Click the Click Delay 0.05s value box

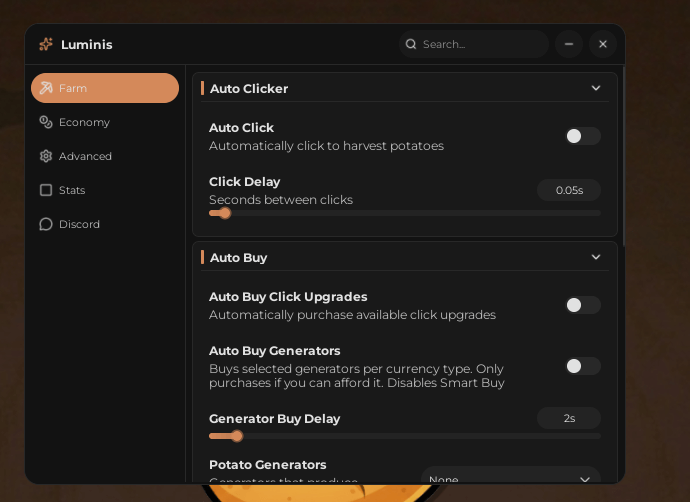coord(569,190)
